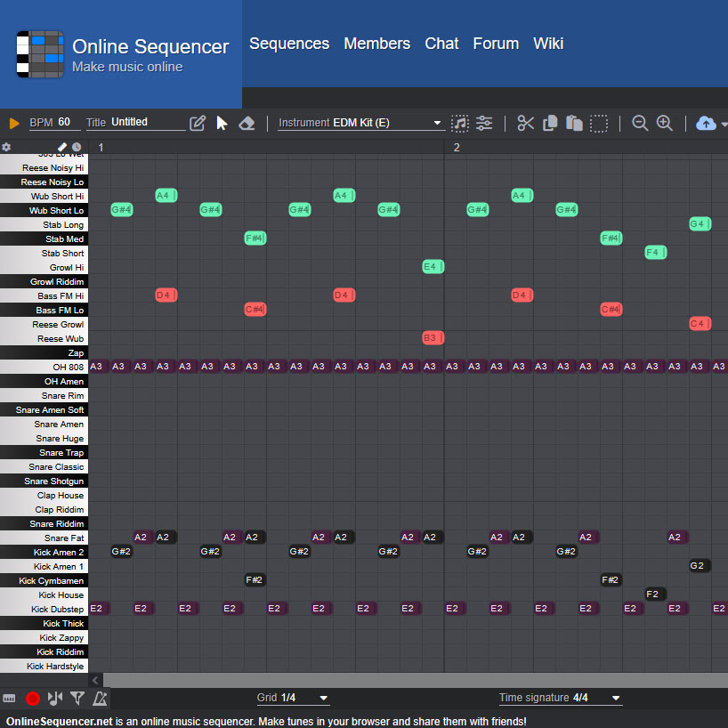
Task: Toggle the auto-scroll playhead icon
Action: [x=55, y=698]
